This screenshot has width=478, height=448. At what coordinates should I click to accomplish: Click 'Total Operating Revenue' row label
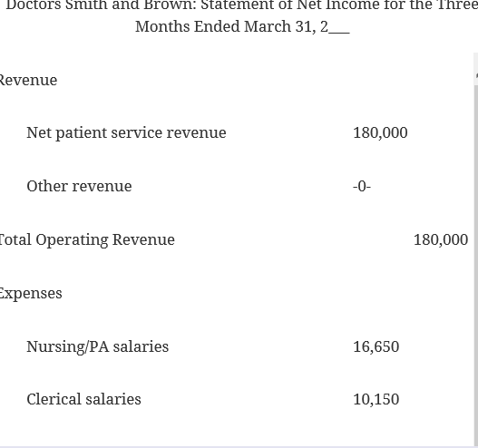pyautogui.click(x=87, y=239)
